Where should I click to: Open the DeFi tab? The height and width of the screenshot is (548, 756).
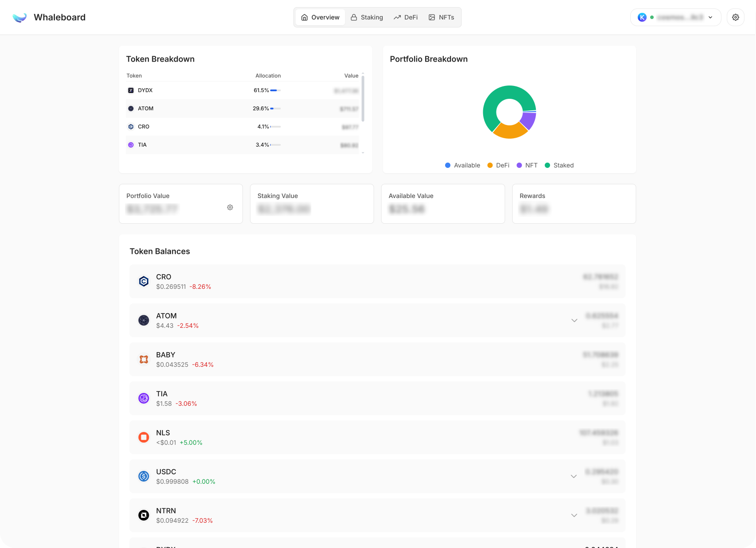tap(406, 17)
